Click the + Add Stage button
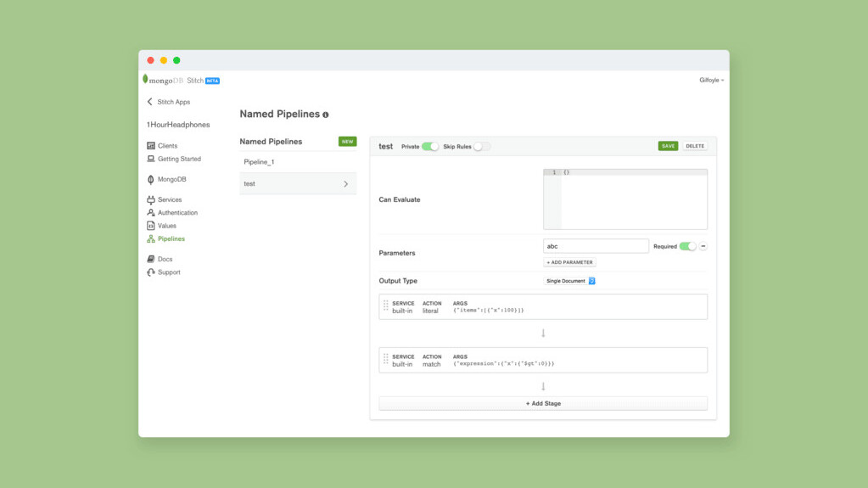The image size is (868, 488). coord(543,404)
